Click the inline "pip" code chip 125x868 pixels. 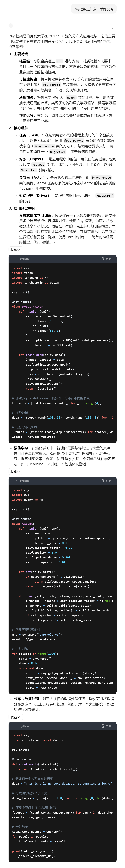click(x=60, y=61)
